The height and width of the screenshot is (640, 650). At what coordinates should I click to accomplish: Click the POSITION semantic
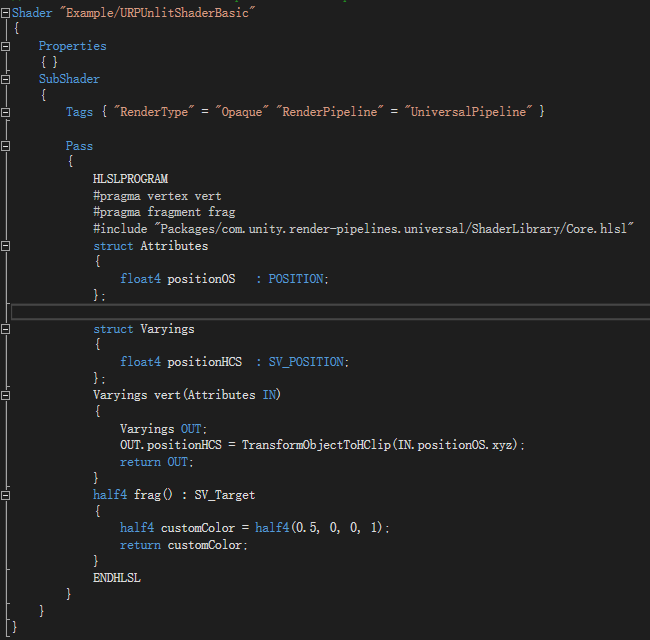(x=296, y=279)
